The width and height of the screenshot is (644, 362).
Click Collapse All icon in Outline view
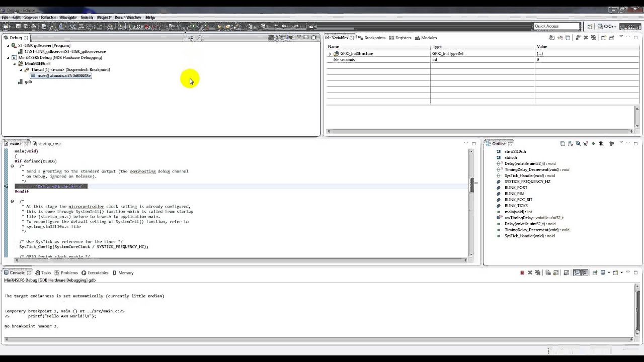coord(562,143)
